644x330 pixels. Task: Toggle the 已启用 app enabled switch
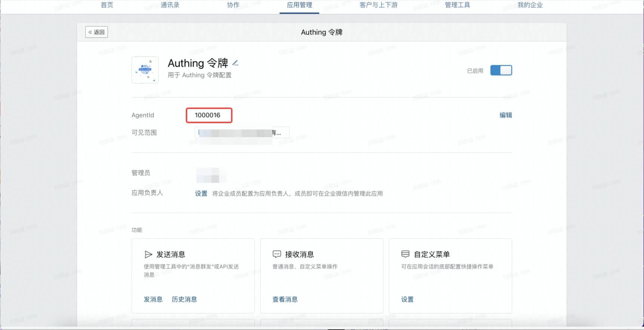point(501,71)
